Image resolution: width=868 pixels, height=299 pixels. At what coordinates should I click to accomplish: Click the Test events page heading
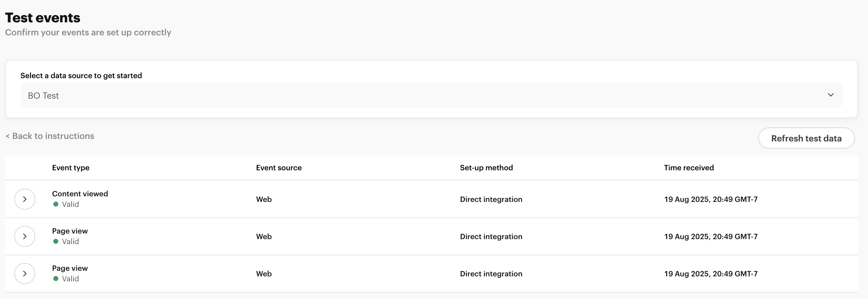click(x=43, y=18)
